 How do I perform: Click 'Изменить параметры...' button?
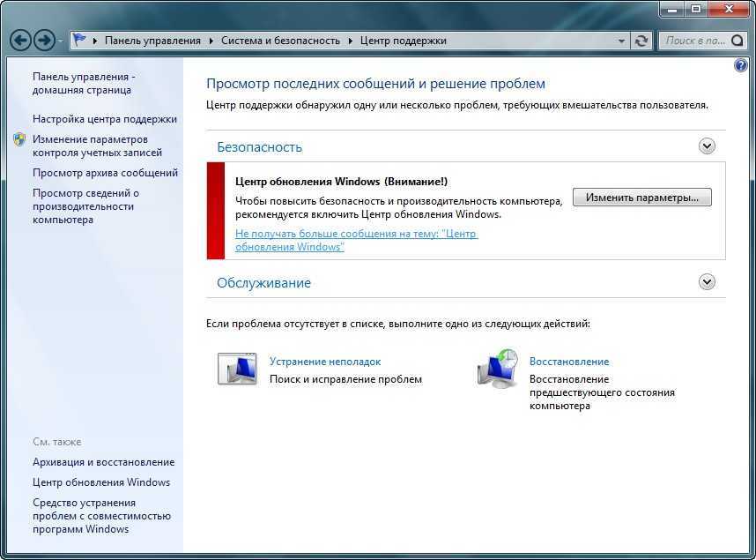click(x=641, y=198)
